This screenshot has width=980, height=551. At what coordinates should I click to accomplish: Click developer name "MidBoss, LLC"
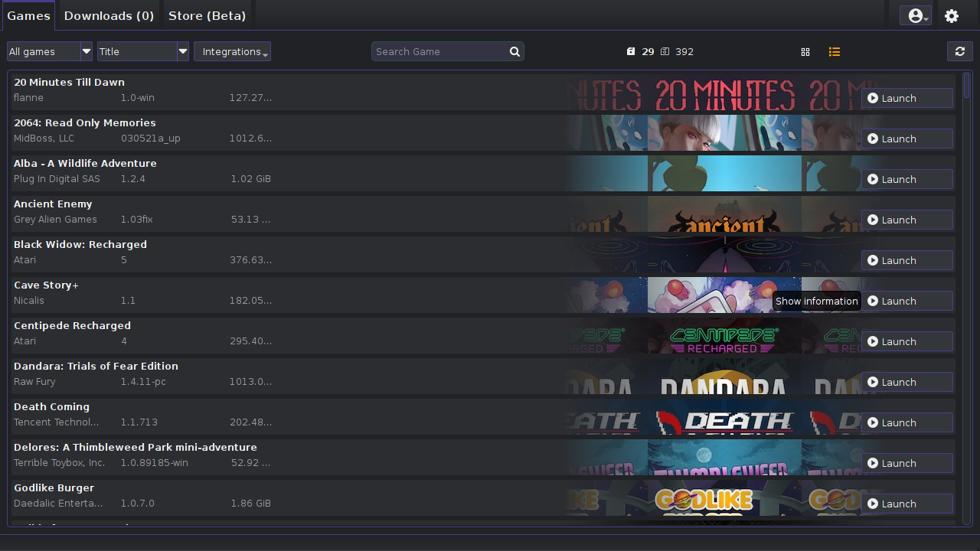pyautogui.click(x=44, y=138)
